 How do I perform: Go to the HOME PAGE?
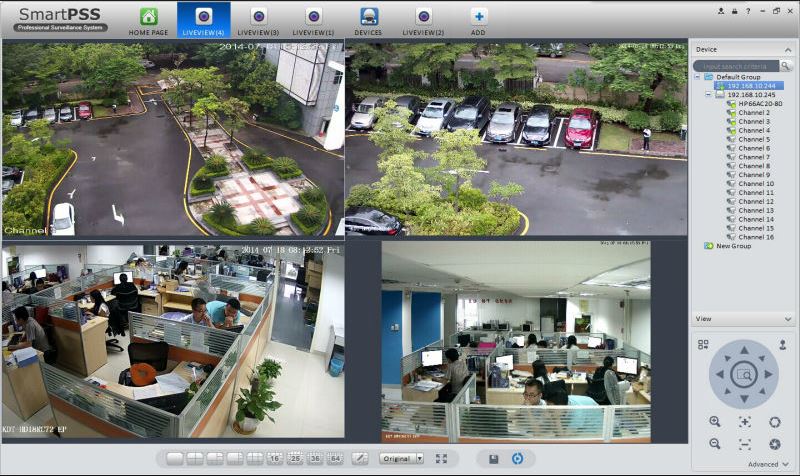[148, 21]
